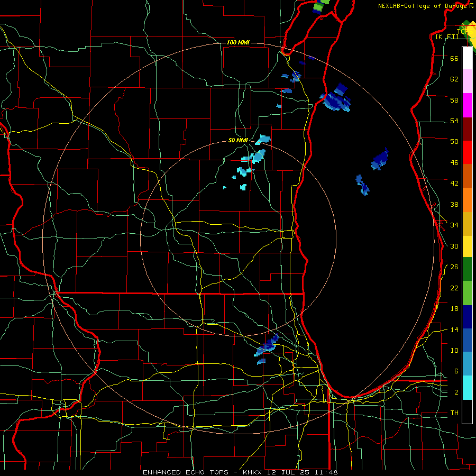This screenshot has height=476, width=476.
Task: Click the legend value '30'
Action: 454,246
